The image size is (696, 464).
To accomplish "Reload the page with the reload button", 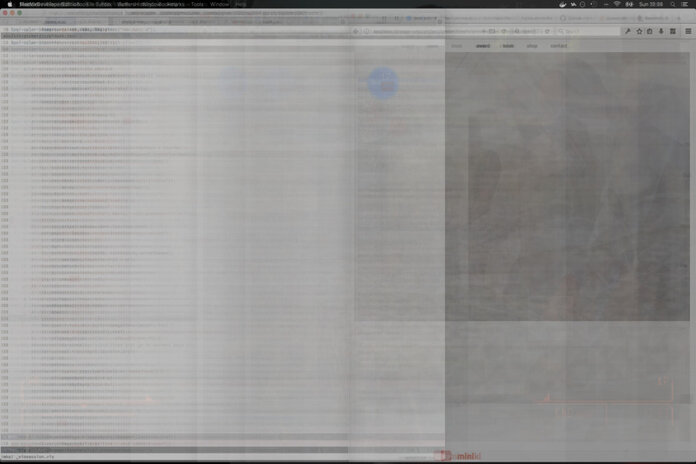I will (547, 31).
